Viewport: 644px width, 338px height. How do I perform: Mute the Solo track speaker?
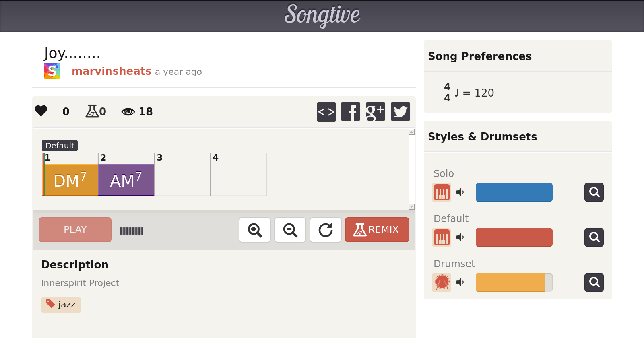pos(460,192)
